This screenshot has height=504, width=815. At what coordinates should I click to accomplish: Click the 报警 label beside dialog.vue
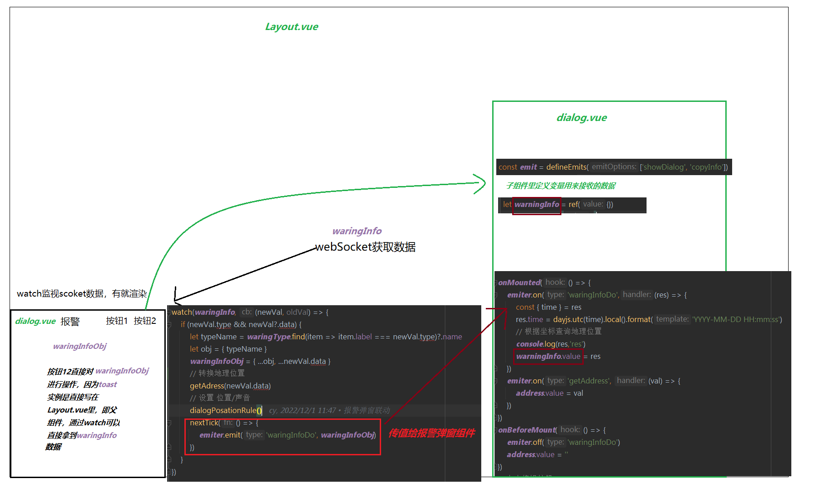click(70, 322)
